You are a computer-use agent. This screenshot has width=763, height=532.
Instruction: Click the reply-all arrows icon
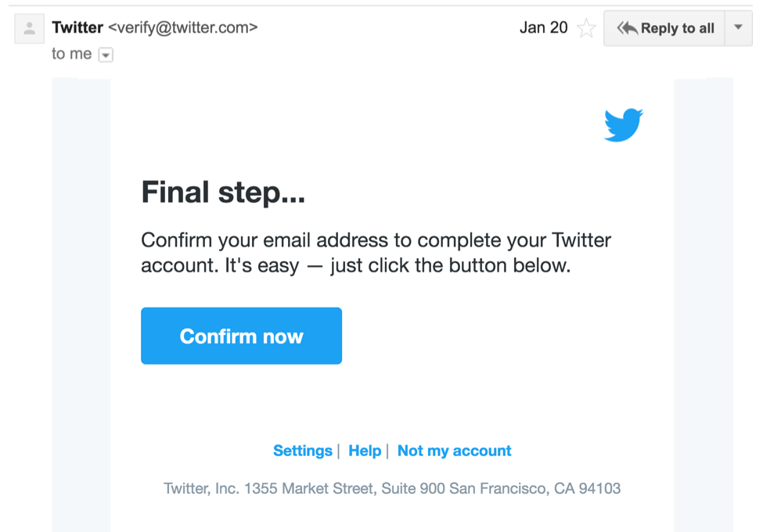click(627, 28)
